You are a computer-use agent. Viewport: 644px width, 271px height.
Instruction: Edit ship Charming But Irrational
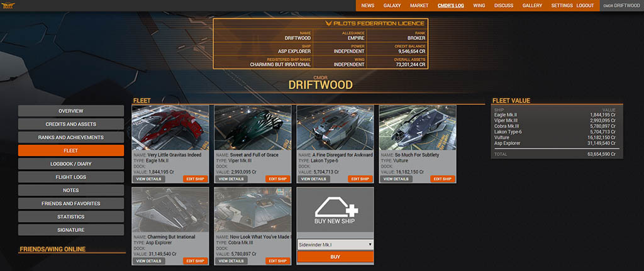pos(196,261)
